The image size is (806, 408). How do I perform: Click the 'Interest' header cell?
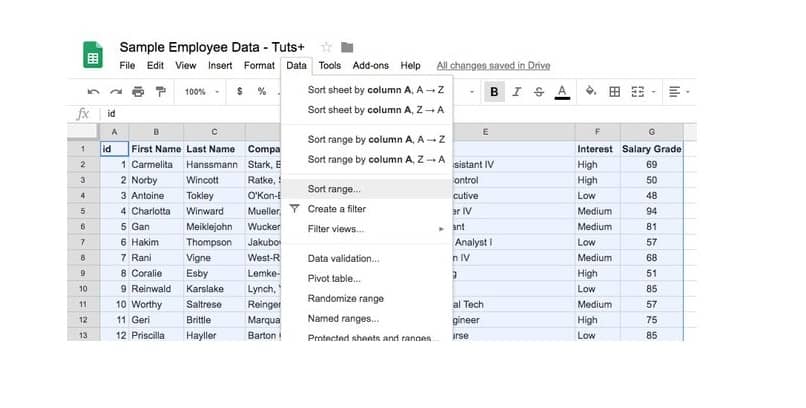tap(598, 149)
